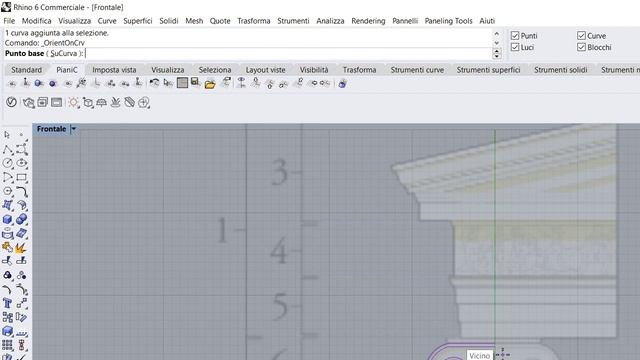640x360 pixels.
Task: Open the Pannelli menu
Action: [x=405, y=21]
